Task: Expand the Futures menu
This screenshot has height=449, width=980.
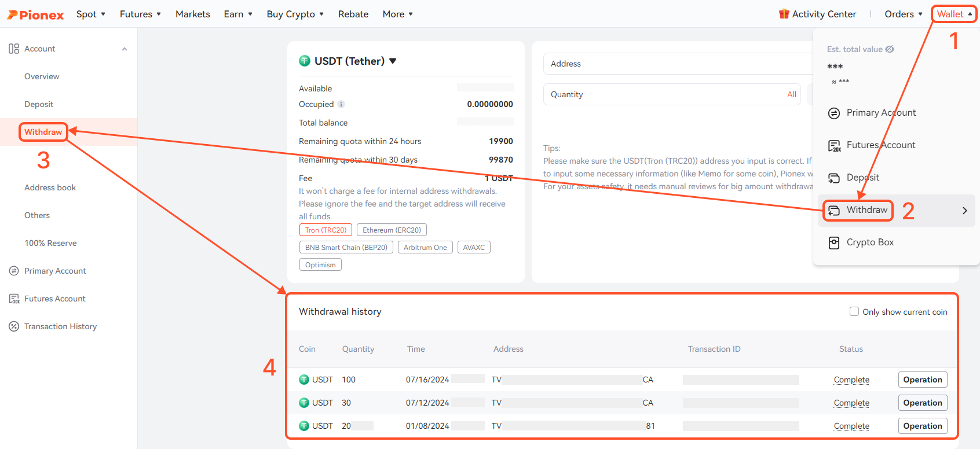Action: click(140, 14)
